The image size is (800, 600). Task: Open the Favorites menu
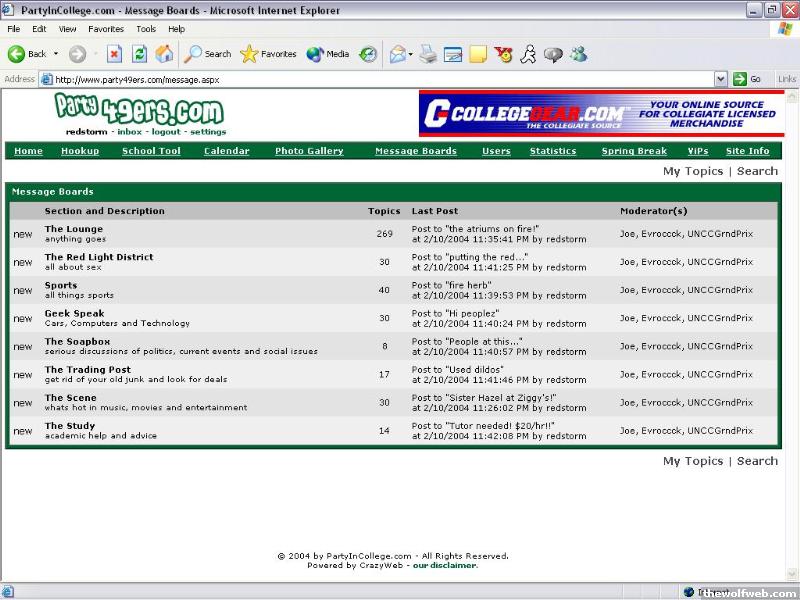click(106, 29)
